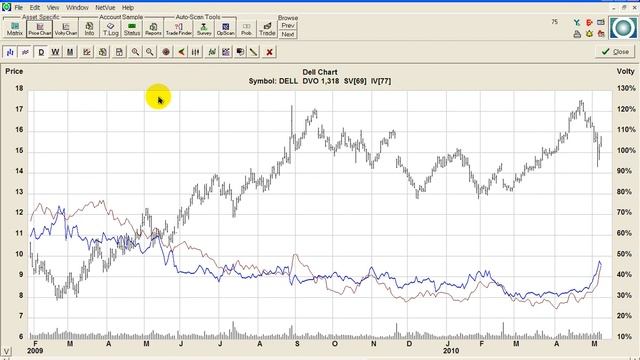Click the 'IV[77]' value in header
Viewport: 640px width, 360px height.
381,81
